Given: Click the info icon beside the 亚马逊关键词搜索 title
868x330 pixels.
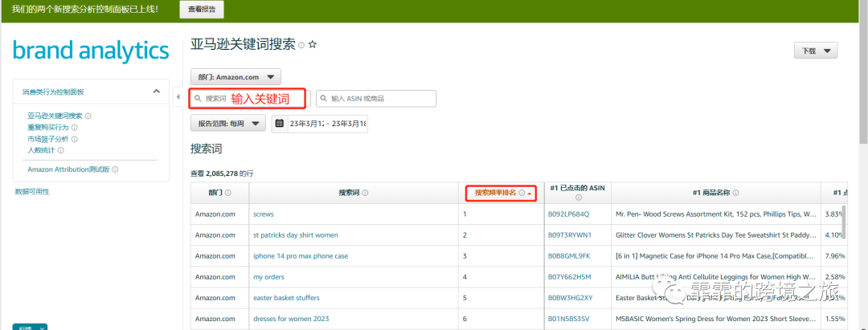Looking at the screenshot, I should [x=301, y=45].
